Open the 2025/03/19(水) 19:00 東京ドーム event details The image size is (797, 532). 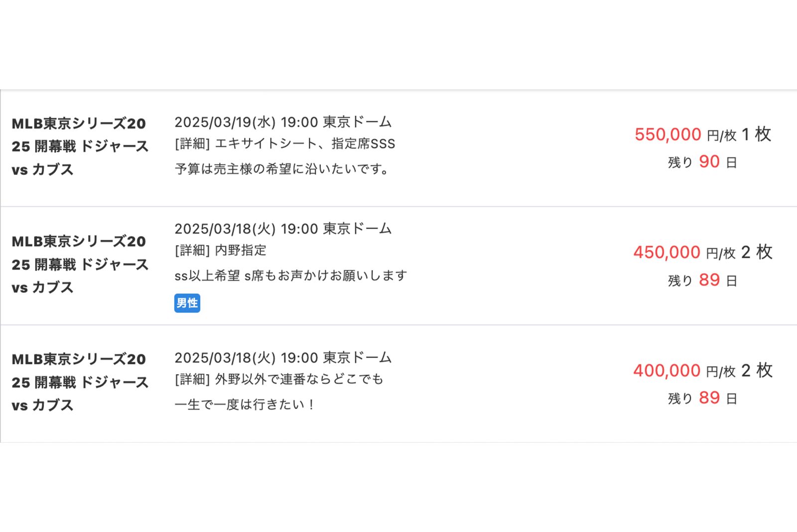(x=283, y=122)
